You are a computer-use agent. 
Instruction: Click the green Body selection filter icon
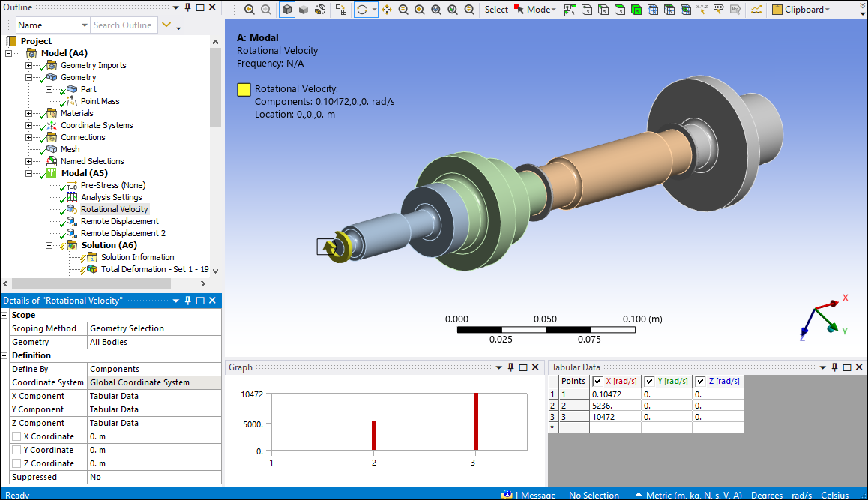point(636,10)
